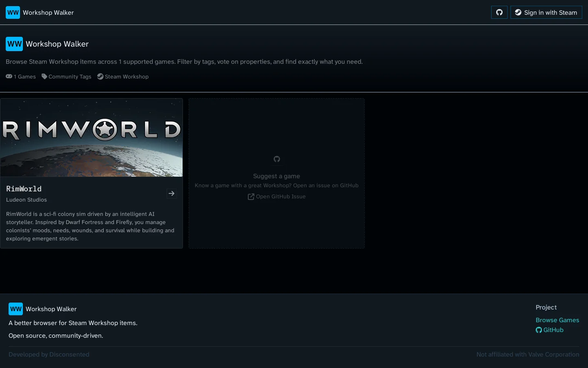Click Suggest a game heading
Image resolution: width=588 pixels, height=368 pixels.
[x=276, y=176]
